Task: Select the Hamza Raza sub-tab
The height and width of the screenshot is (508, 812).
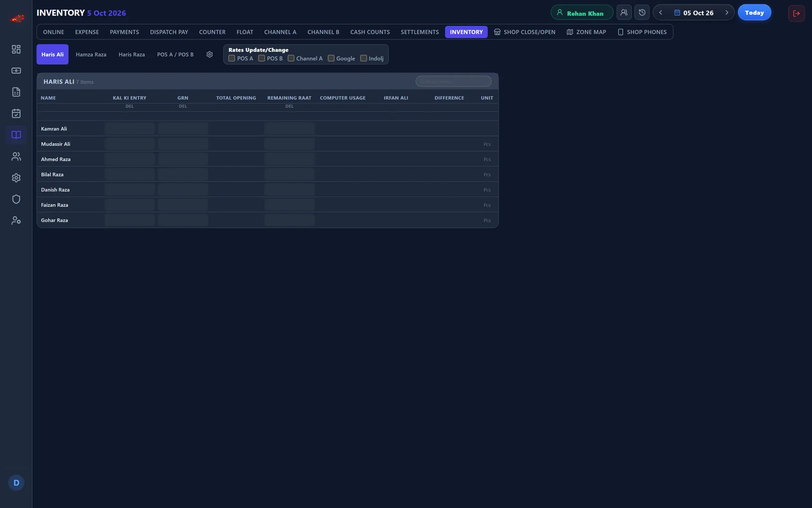Action: click(x=91, y=55)
